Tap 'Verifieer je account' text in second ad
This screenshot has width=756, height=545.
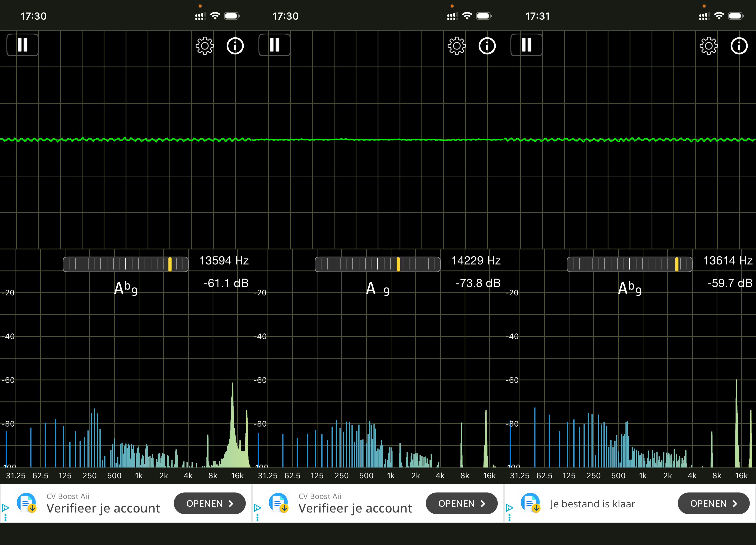click(355, 508)
